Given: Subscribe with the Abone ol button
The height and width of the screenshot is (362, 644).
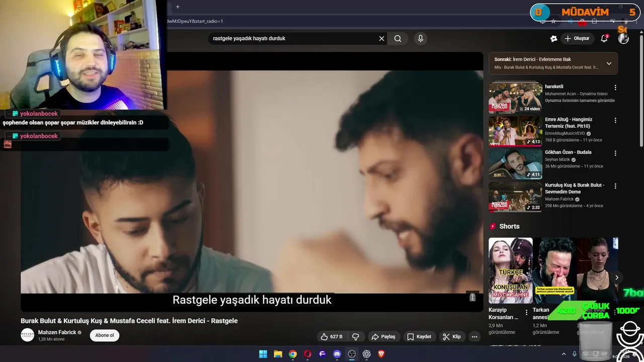Looking at the screenshot, I should click(105, 335).
